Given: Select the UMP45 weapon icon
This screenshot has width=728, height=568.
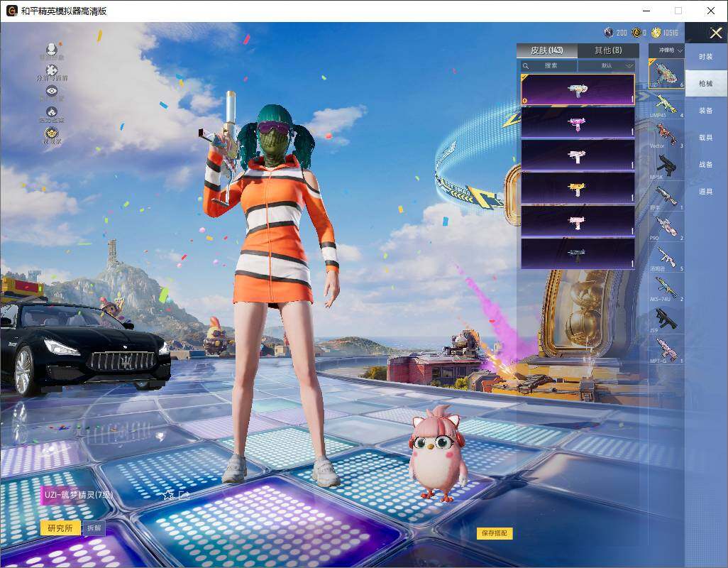Looking at the screenshot, I should (666, 105).
